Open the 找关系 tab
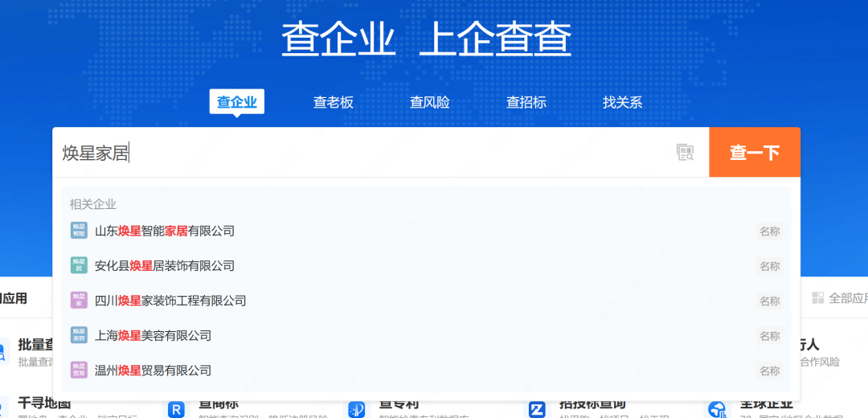The height and width of the screenshot is (418, 868). (x=622, y=102)
